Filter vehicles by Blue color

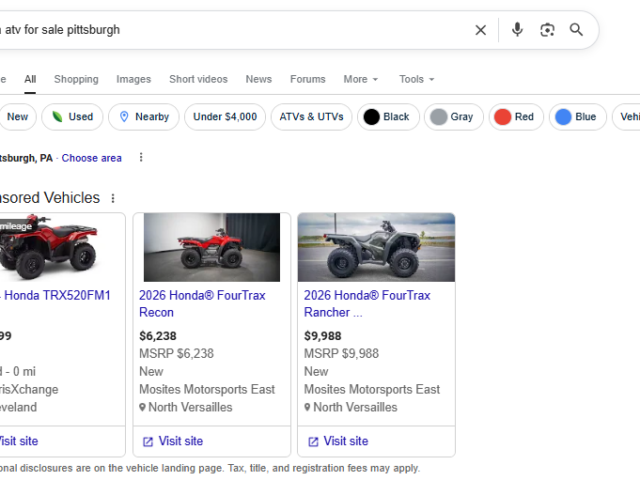[578, 117]
